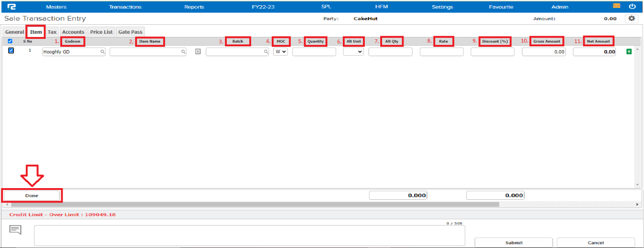Click the search icon in Item Name field

[x=184, y=52]
